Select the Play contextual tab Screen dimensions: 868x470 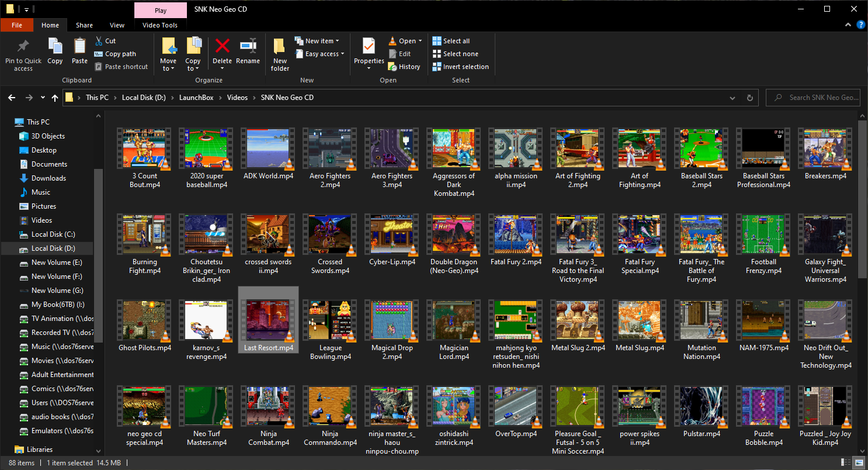pos(161,11)
